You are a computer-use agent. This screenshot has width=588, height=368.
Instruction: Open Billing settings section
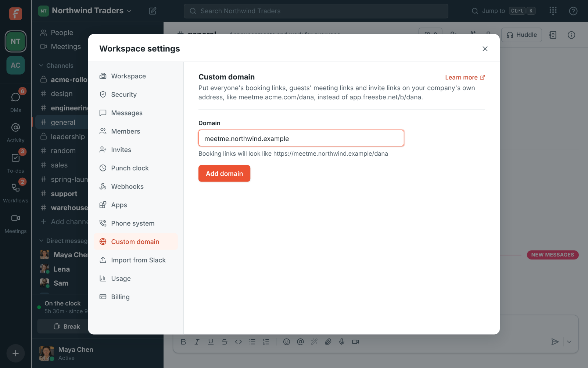tap(136, 297)
